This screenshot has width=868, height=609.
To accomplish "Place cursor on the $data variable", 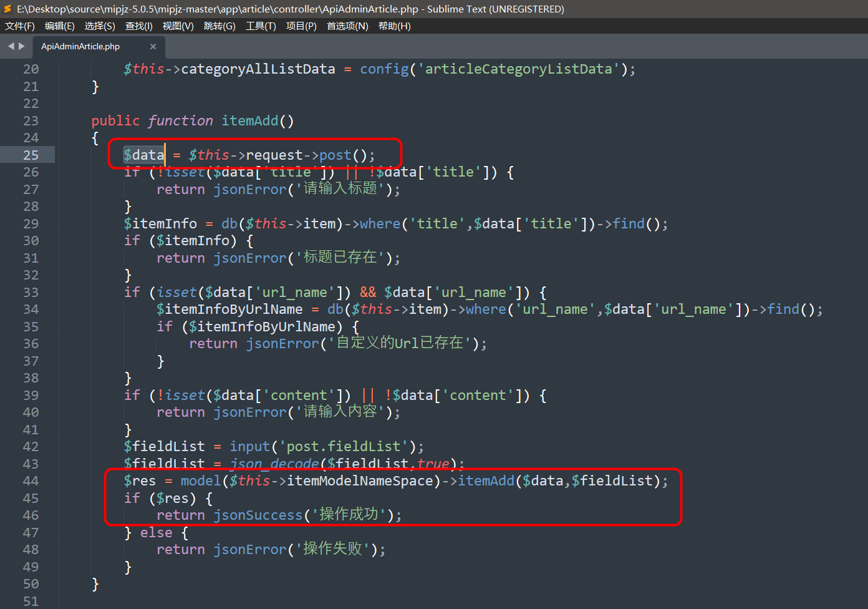I will click(x=143, y=155).
